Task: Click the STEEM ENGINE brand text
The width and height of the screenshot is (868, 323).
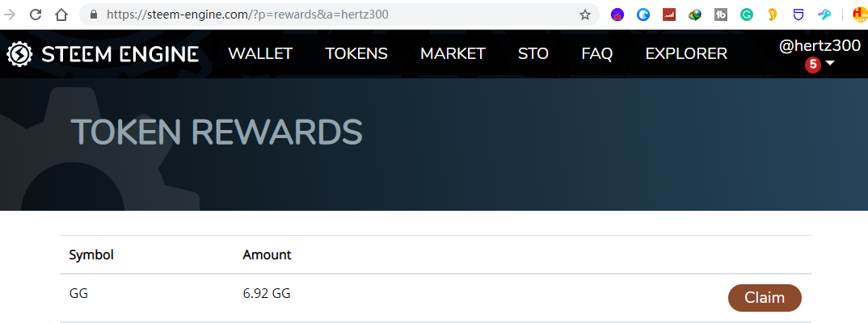Action: coord(120,54)
